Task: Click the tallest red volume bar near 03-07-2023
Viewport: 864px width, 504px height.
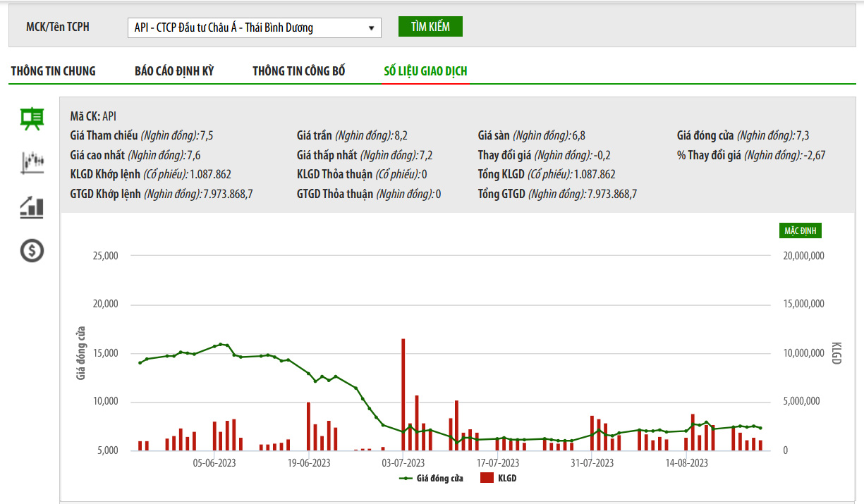Action: pos(403,395)
